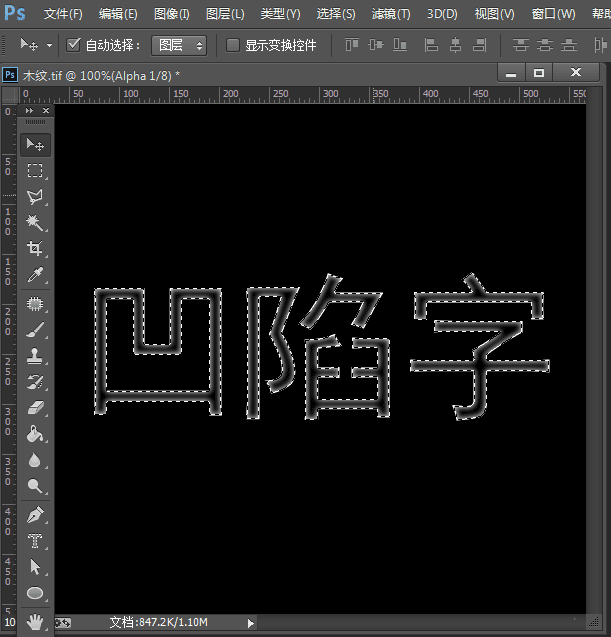Open the Move tool preset picker arrow

coord(50,45)
